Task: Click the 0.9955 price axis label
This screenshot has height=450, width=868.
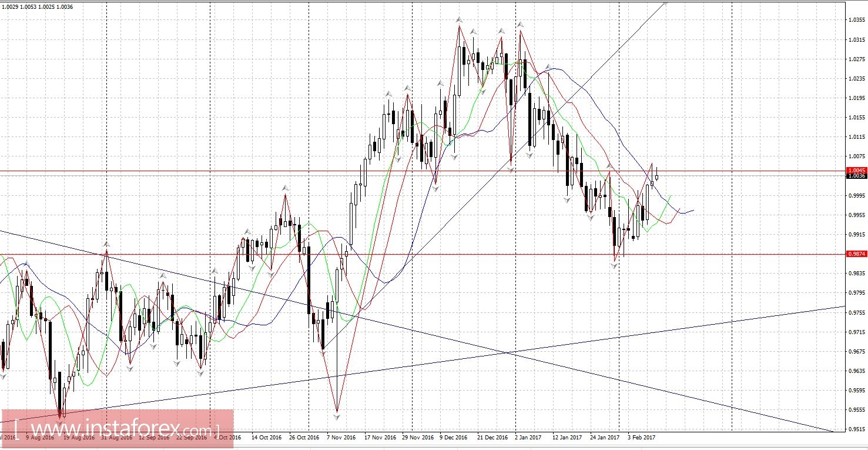Action: pyautogui.click(x=856, y=215)
